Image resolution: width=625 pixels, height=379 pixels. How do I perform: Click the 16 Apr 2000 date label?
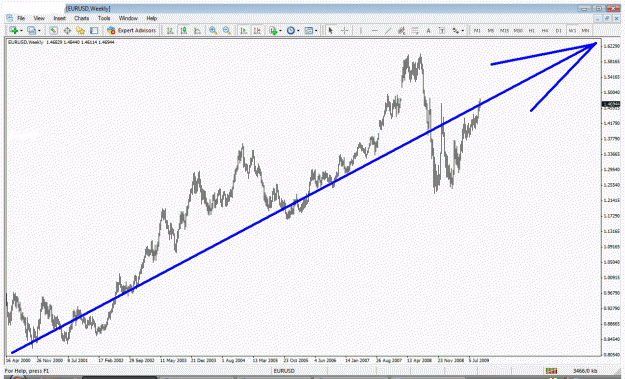[x=18, y=360]
